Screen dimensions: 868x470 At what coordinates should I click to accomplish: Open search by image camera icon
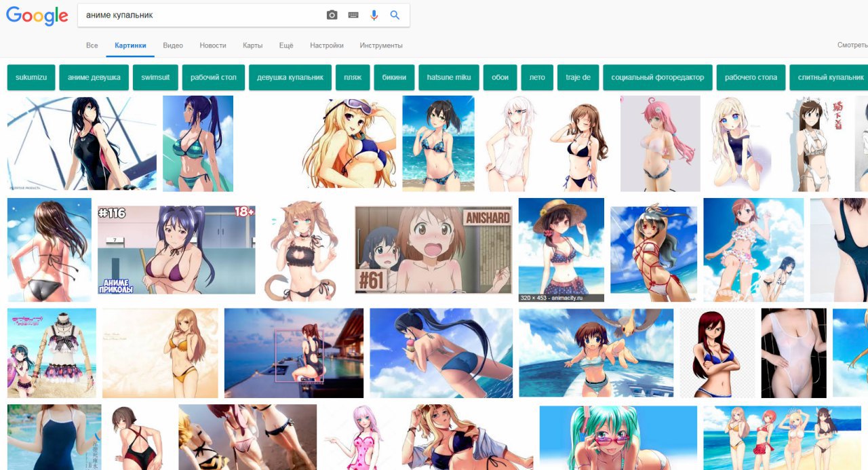(x=332, y=15)
